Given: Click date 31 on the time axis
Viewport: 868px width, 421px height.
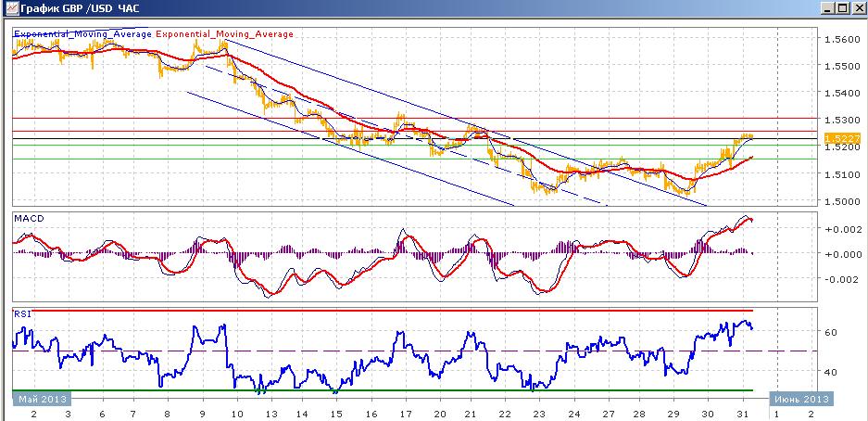Looking at the screenshot, I should pos(745,414).
